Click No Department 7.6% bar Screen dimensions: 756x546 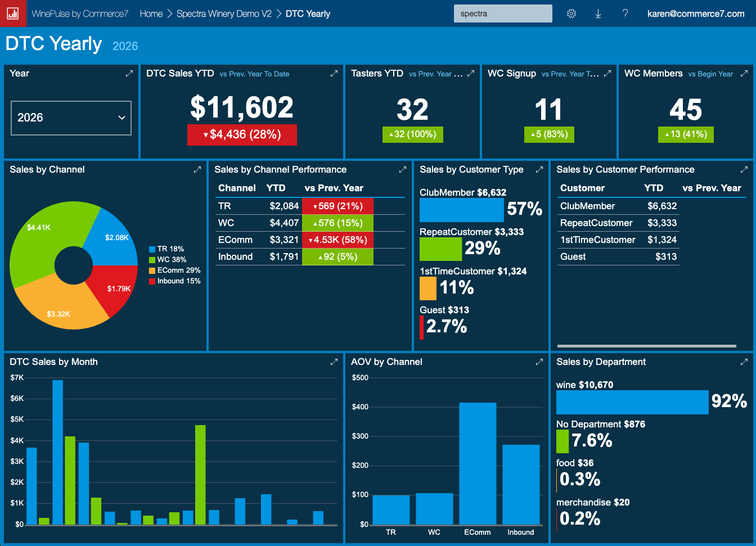click(x=562, y=441)
